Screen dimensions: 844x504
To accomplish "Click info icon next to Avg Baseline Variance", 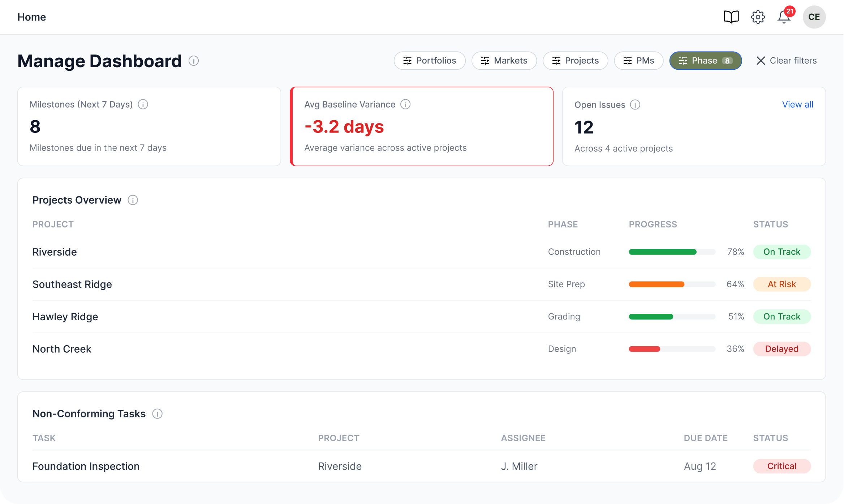I will pos(405,104).
